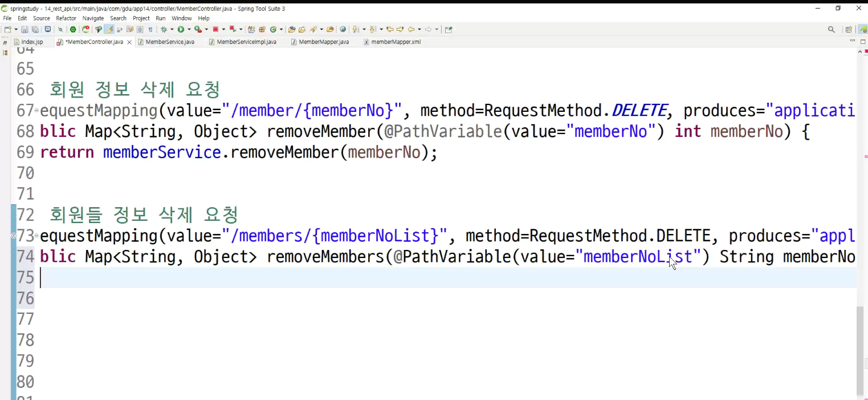Click the red Stop icon
Viewport: 868px width, 400px height.
tap(215, 29)
